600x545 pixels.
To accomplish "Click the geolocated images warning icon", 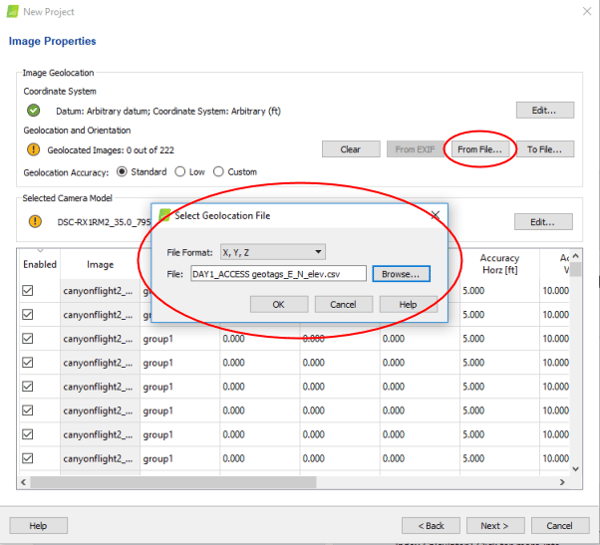I will pyautogui.click(x=34, y=149).
